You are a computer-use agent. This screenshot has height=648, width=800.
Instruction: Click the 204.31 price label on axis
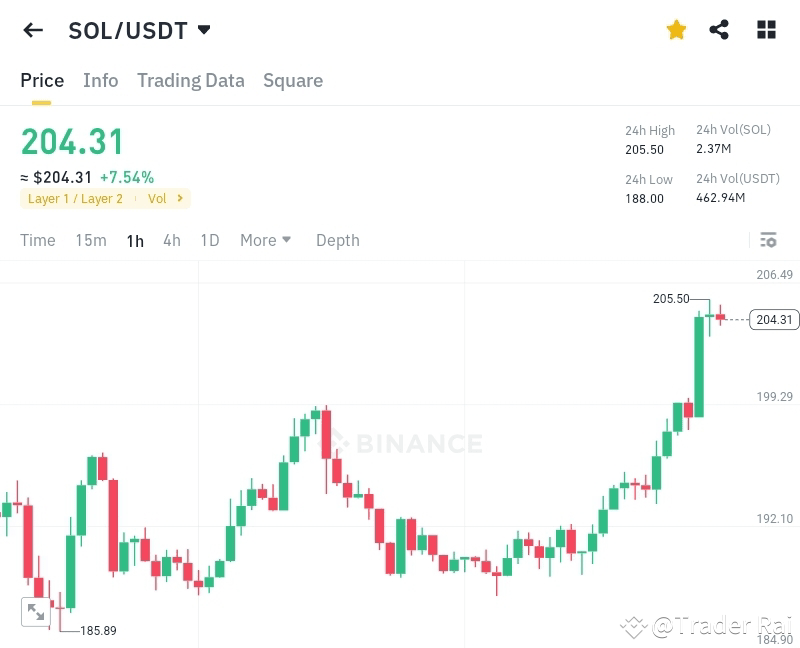click(x=775, y=319)
